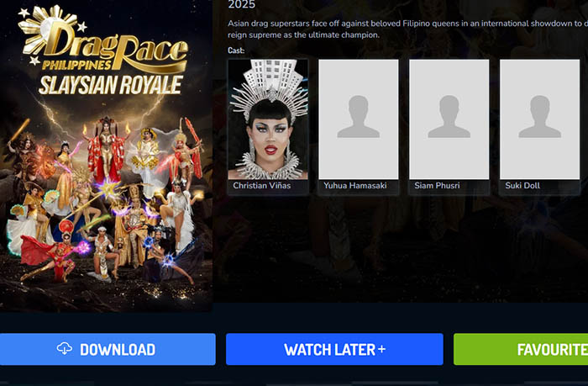
Task: Open Yuhua Hamasaki placeholder portrait
Action: point(359,119)
